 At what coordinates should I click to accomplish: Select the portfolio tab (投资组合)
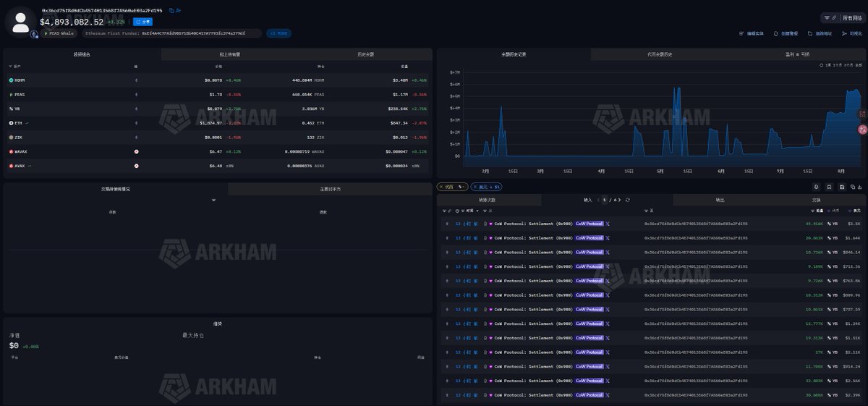(82, 54)
